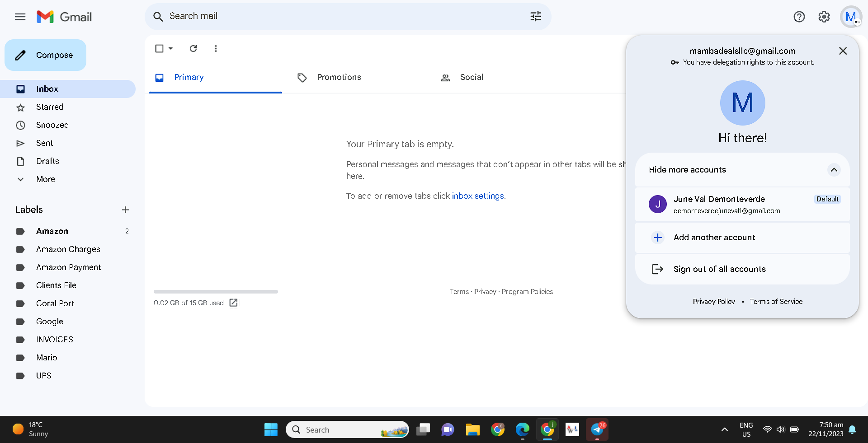Viewport: 868px width, 443px height.
Task: Open the volume control in tray
Action: pos(780,429)
